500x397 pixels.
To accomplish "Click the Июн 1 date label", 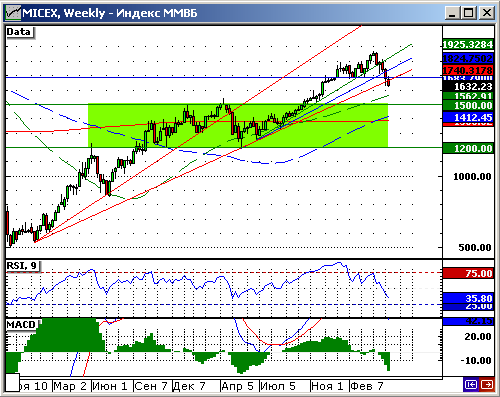I will click(110, 386).
